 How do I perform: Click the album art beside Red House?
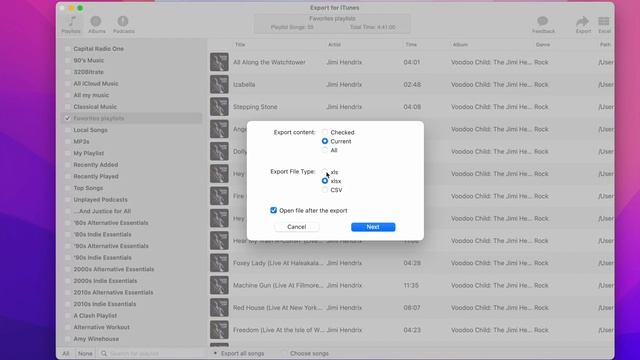coord(219,308)
